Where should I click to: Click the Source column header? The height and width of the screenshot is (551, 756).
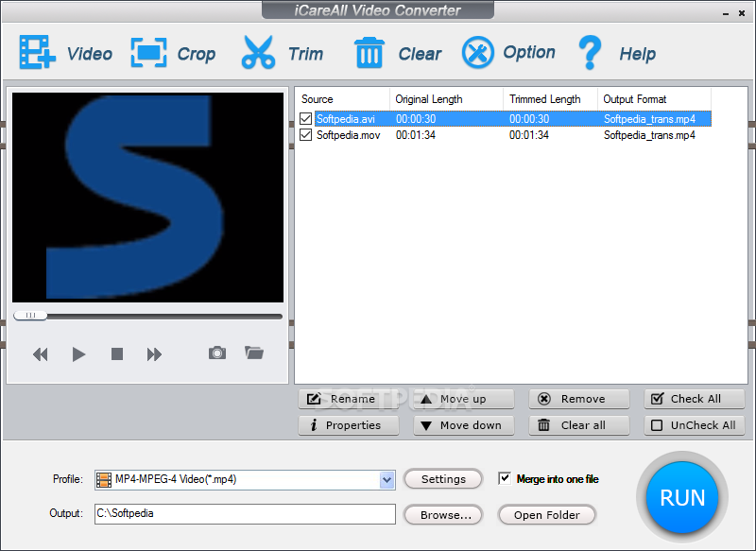pos(342,99)
